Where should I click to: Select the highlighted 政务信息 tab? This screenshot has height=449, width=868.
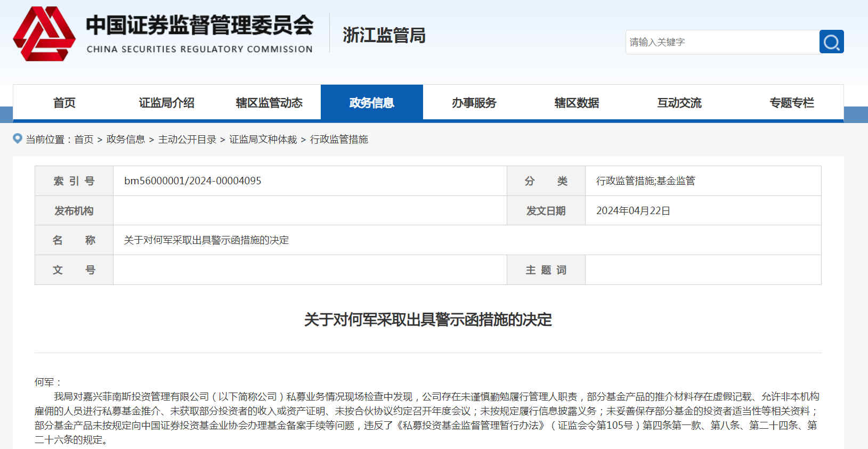click(371, 103)
